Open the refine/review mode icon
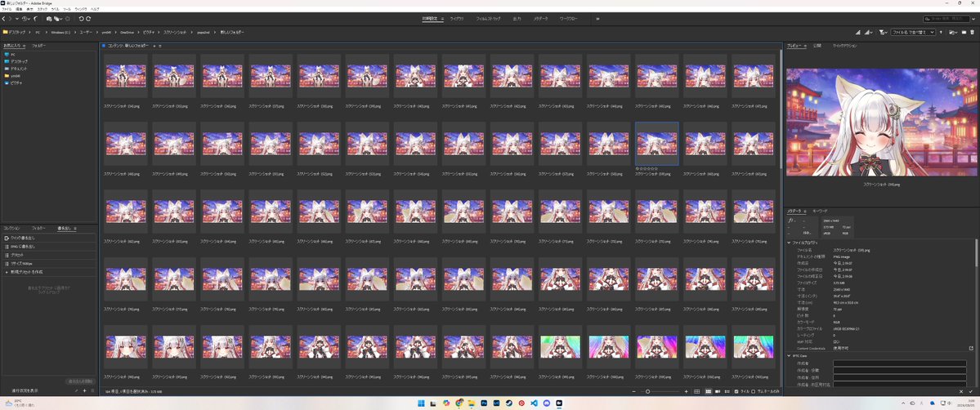Viewport: 980px width, 410px height. [57, 19]
